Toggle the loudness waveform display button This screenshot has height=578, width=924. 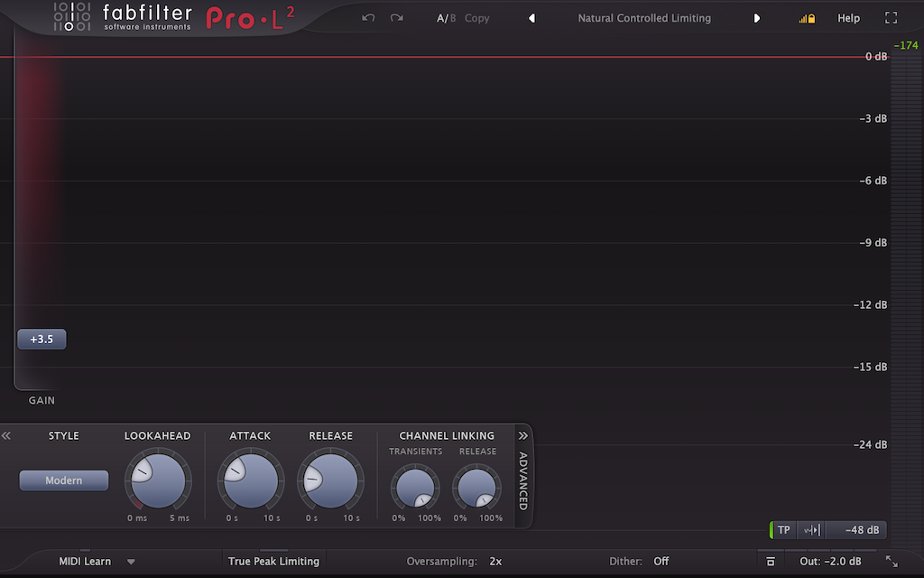tap(811, 530)
